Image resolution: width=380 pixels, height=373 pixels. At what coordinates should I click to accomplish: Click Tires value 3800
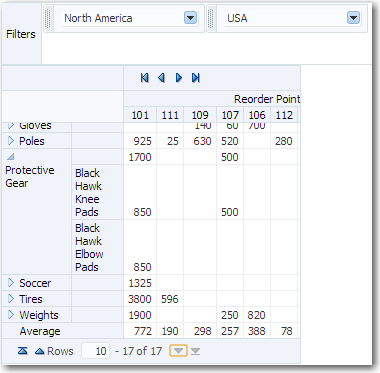pyautogui.click(x=140, y=299)
